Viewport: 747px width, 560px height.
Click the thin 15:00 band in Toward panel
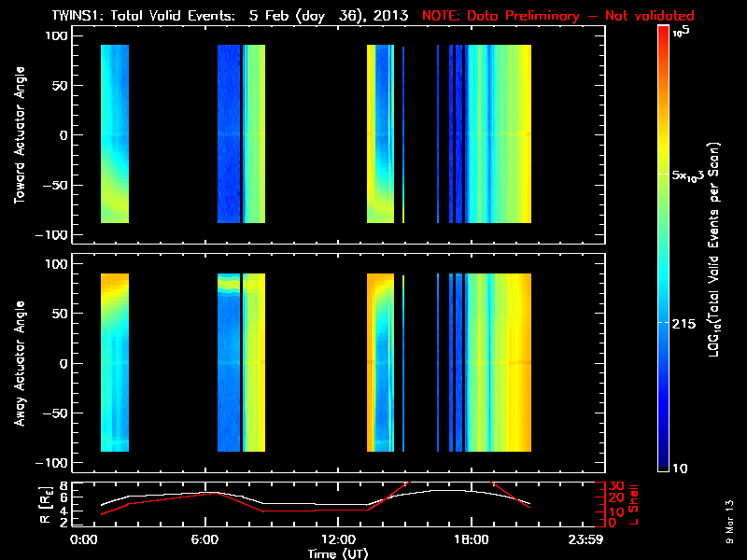coord(403,134)
